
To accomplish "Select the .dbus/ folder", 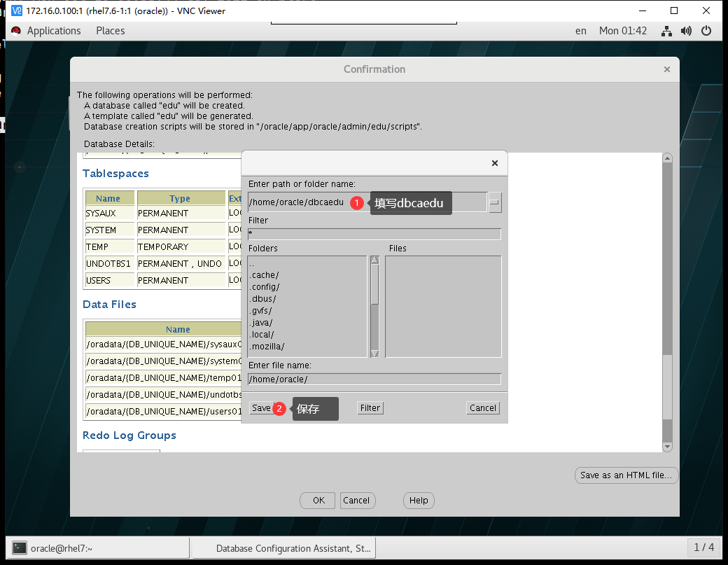I will point(262,299).
